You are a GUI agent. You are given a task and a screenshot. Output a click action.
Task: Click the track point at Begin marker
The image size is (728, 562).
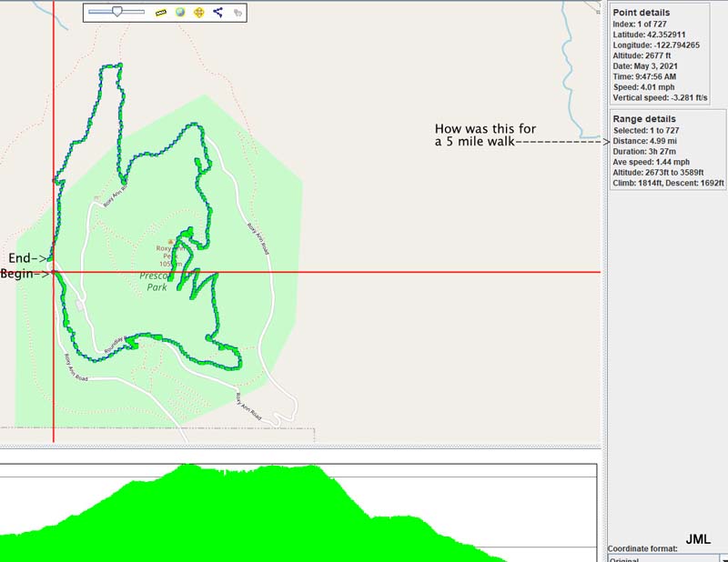click(54, 272)
